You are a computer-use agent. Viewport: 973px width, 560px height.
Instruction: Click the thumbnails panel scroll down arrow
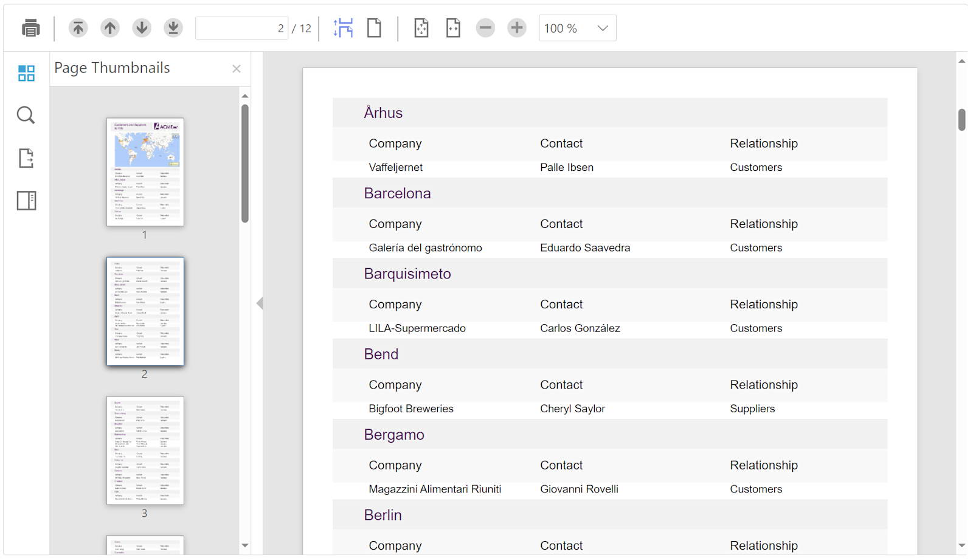tap(245, 545)
